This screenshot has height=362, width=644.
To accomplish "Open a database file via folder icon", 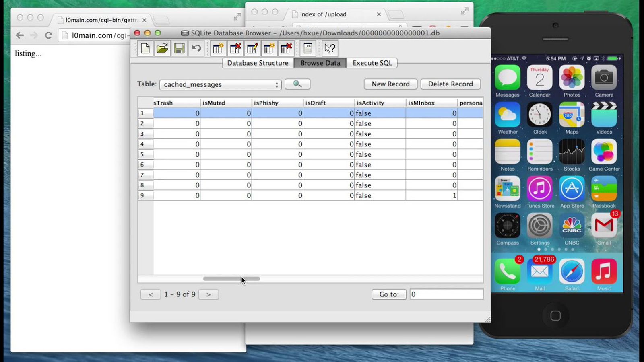I will coord(162,49).
